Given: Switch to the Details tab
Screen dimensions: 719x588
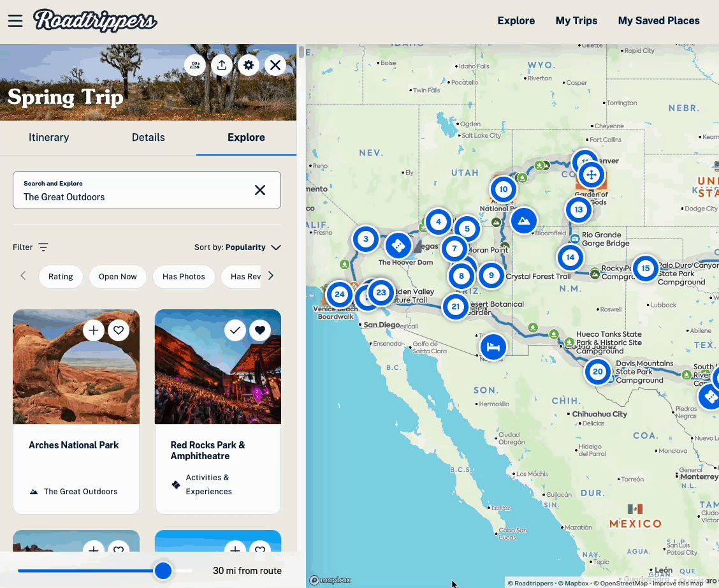Looking at the screenshot, I should (148, 138).
